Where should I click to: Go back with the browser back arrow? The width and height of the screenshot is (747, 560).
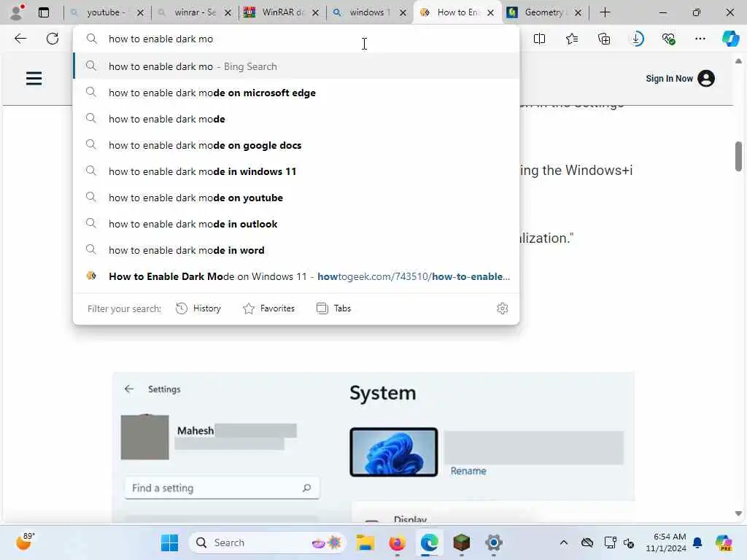[x=20, y=39]
